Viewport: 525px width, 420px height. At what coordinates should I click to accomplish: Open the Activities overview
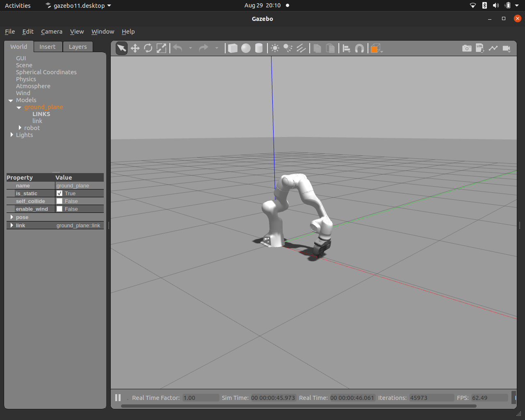coord(18,6)
